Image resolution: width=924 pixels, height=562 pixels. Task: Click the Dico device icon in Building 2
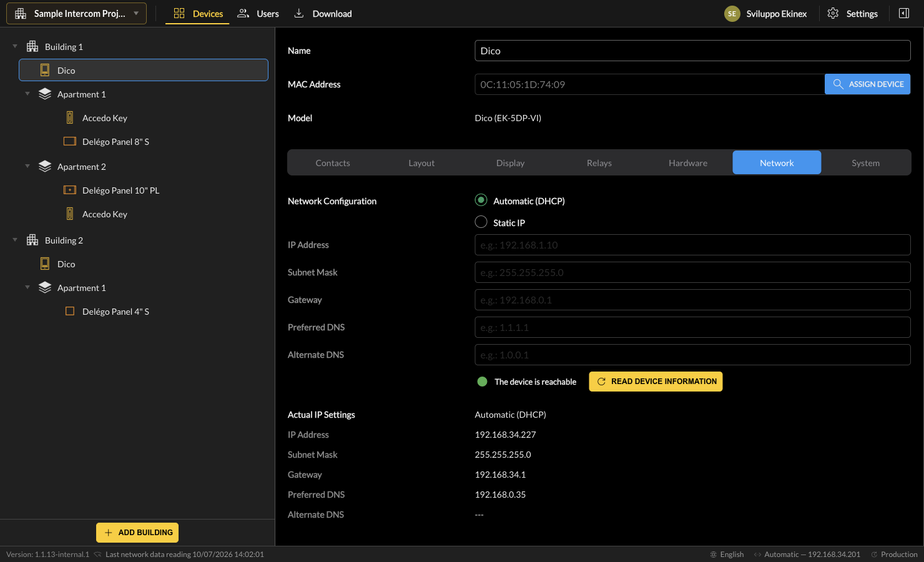[x=45, y=264]
